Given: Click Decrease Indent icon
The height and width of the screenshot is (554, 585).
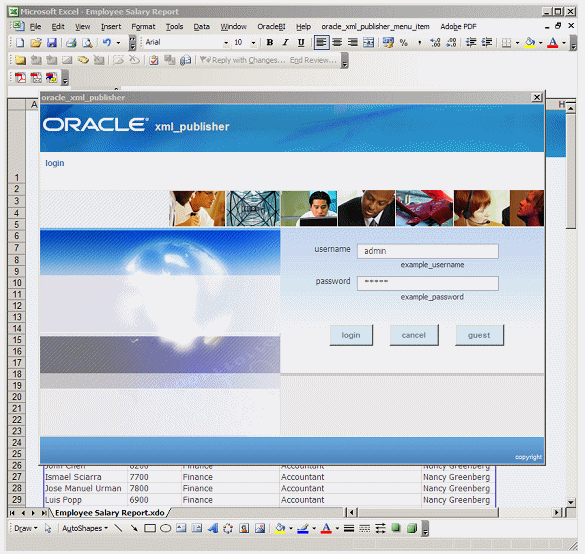Looking at the screenshot, I should tap(471, 43).
